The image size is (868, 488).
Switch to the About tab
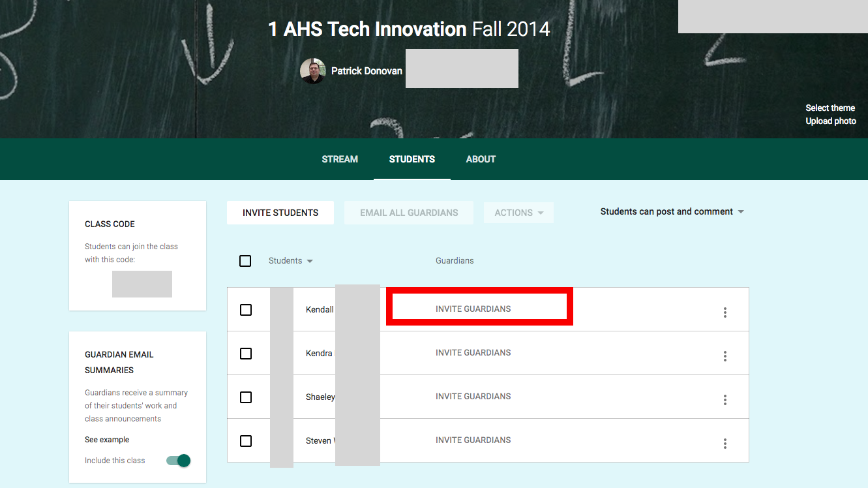click(x=481, y=159)
